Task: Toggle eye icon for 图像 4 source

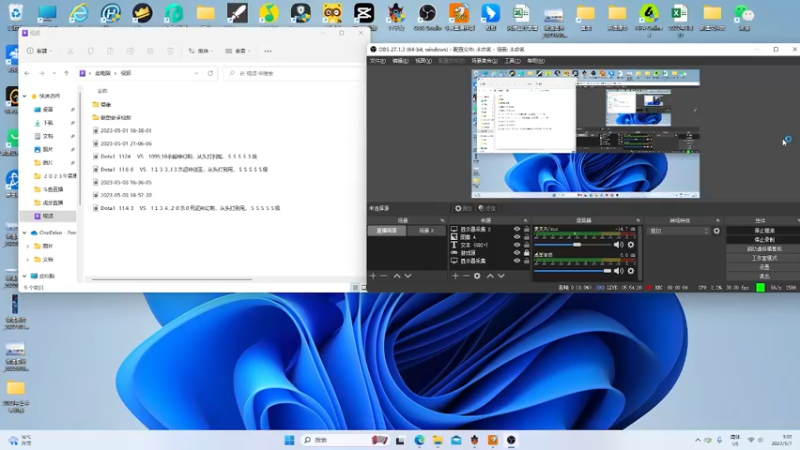Action: [517, 237]
